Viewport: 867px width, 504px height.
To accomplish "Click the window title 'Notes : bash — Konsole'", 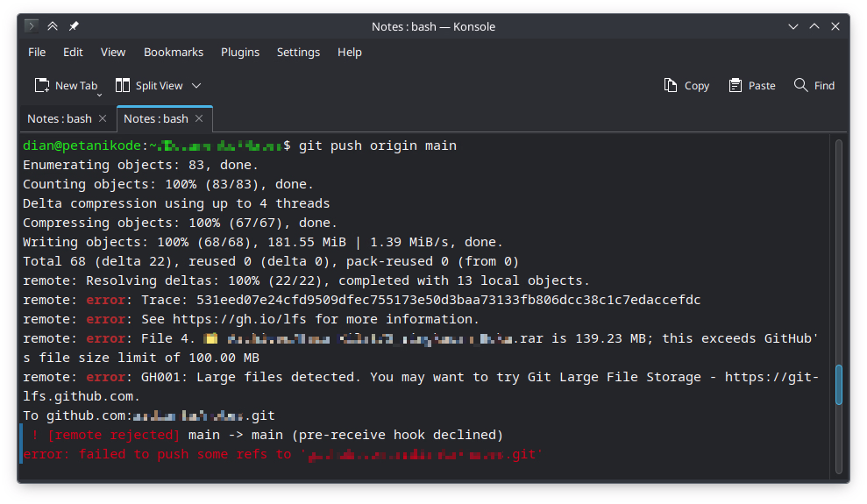I will [433, 26].
